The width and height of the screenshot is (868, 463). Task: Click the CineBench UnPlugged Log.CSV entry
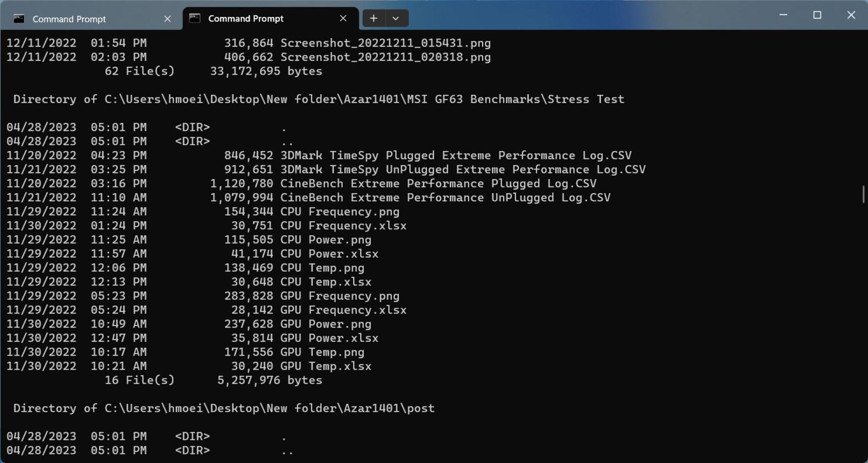coord(309,198)
